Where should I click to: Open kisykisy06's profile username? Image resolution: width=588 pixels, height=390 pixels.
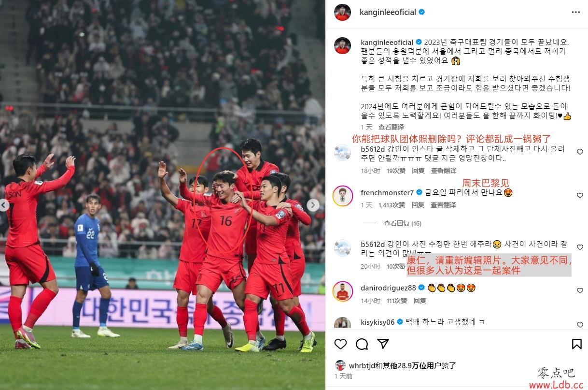[378, 322]
